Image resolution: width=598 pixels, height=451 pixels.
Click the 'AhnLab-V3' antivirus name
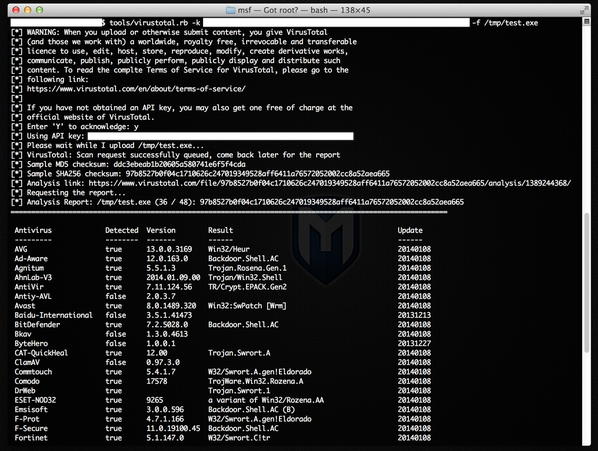coord(33,278)
